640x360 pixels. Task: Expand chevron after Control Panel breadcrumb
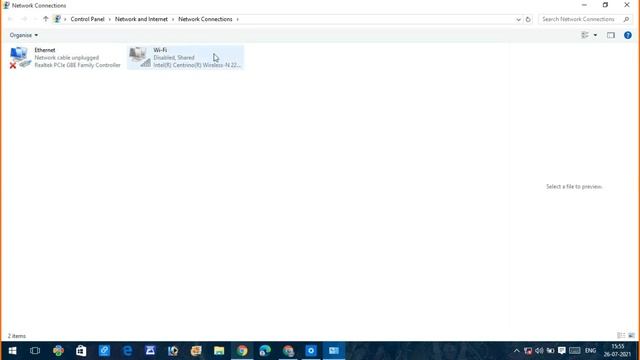[110, 19]
